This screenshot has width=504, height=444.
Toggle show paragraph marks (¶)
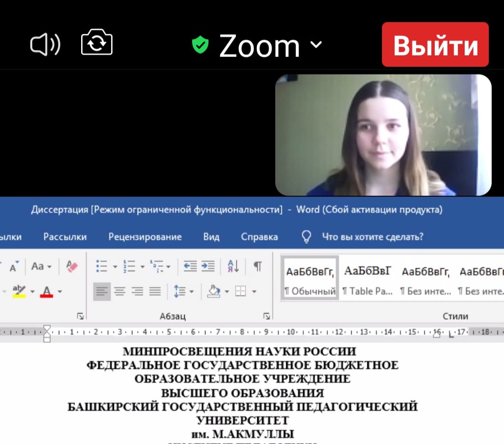[x=257, y=267]
